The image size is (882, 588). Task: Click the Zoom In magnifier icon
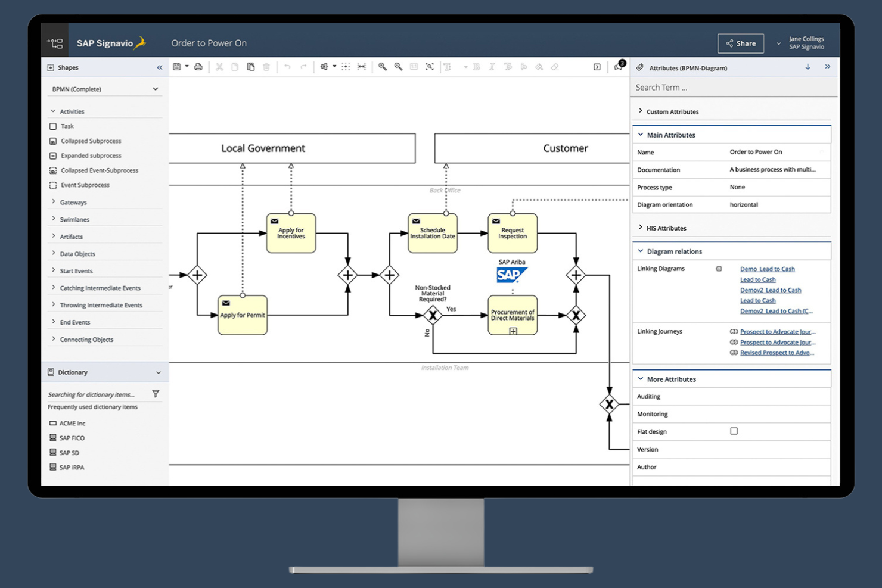pyautogui.click(x=383, y=66)
